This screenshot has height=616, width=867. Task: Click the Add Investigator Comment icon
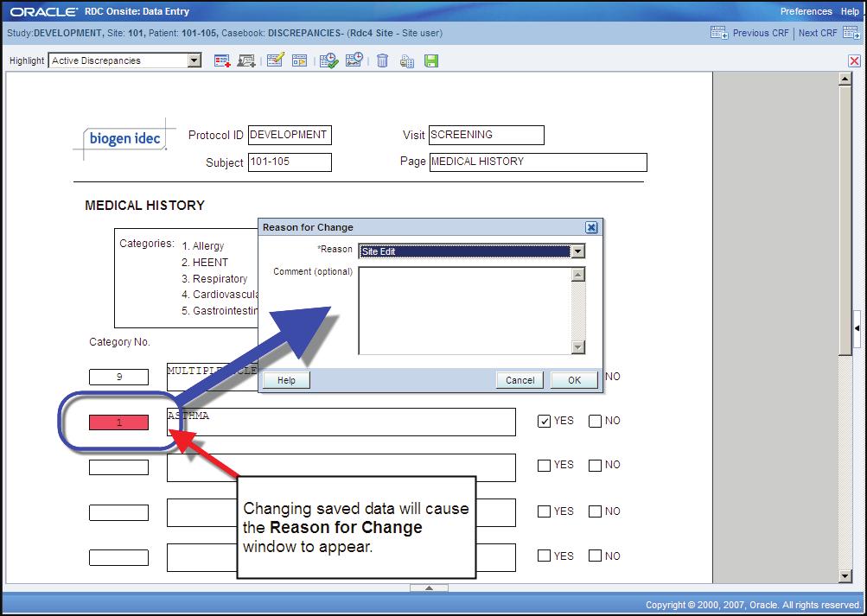(246, 60)
